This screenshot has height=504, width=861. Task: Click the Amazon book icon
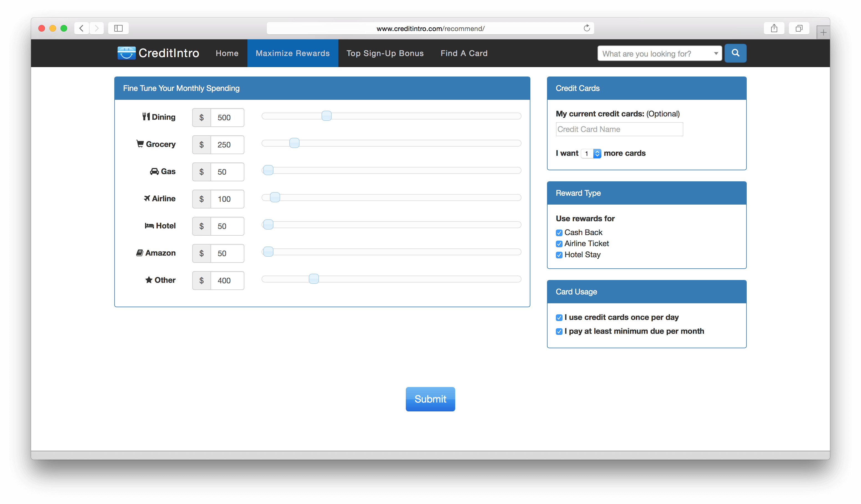pyautogui.click(x=140, y=253)
